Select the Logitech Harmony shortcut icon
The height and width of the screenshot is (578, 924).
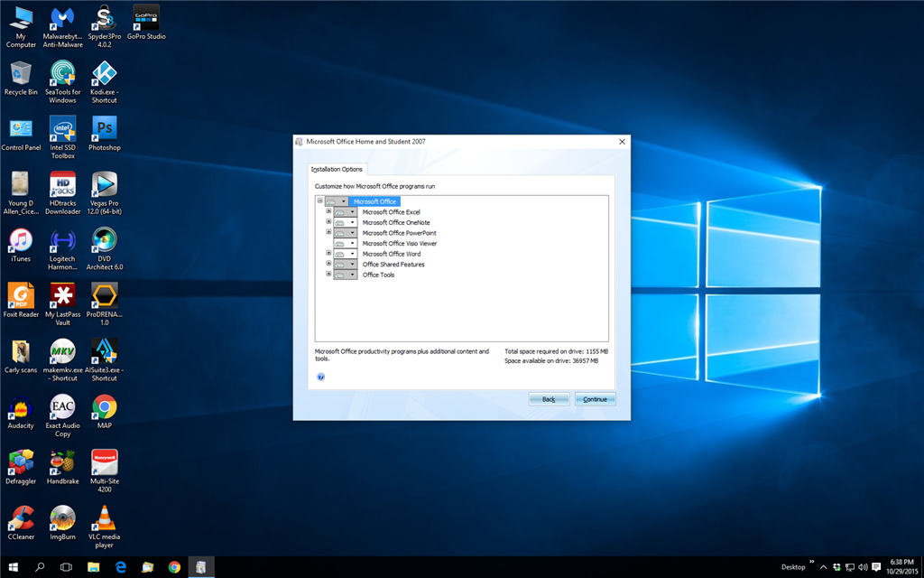(x=62, y=240)
